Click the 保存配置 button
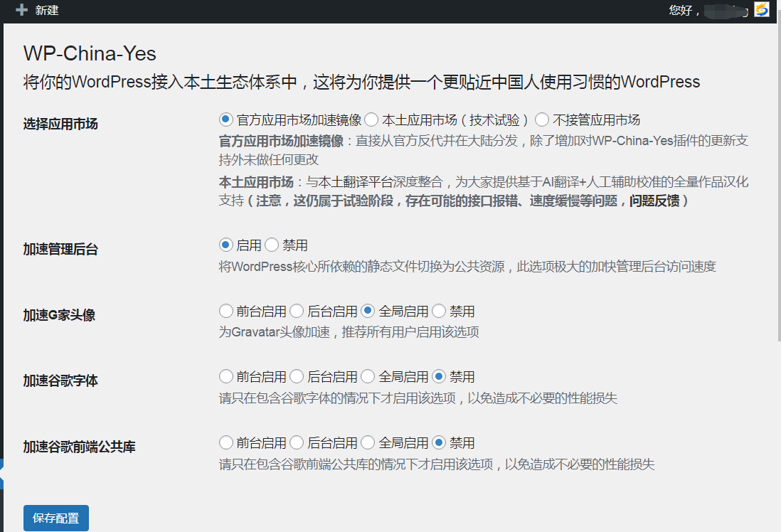The image size is (781, 532). tap(55, 518)
